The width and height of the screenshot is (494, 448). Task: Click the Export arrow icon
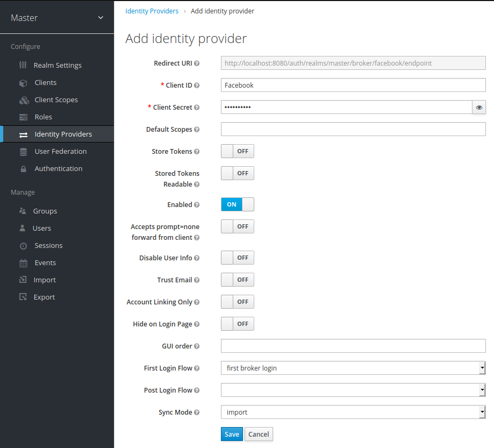tap(23, 297)
